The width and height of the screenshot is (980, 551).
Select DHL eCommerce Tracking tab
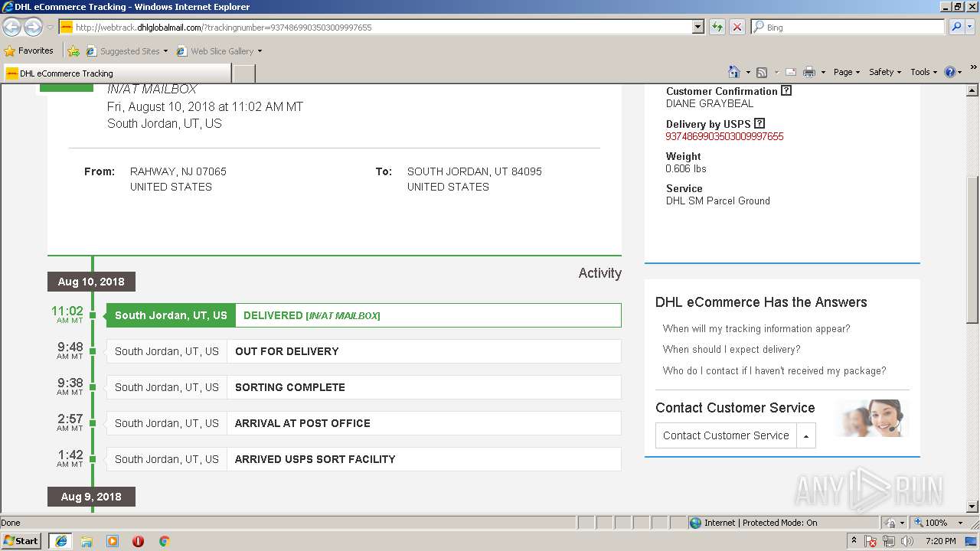[117, 73]
